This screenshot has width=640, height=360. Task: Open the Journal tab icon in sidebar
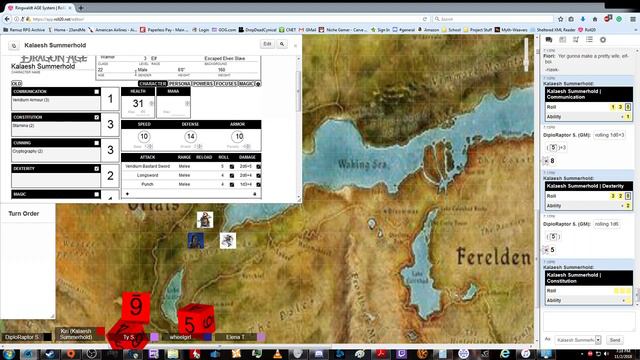coord(576,40)
